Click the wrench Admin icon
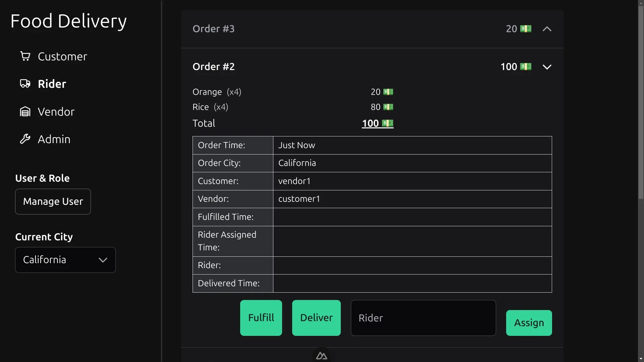 pos(25,139)
